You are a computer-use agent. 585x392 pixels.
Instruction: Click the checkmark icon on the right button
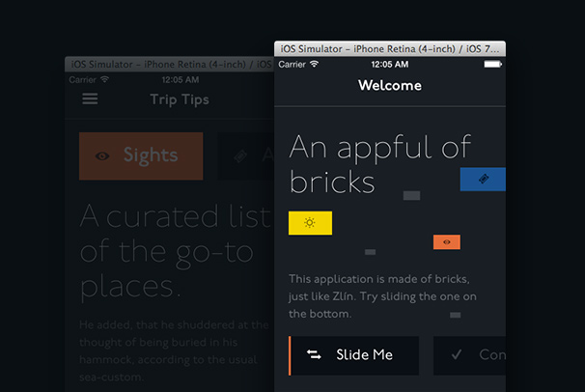tap(457, 355)
